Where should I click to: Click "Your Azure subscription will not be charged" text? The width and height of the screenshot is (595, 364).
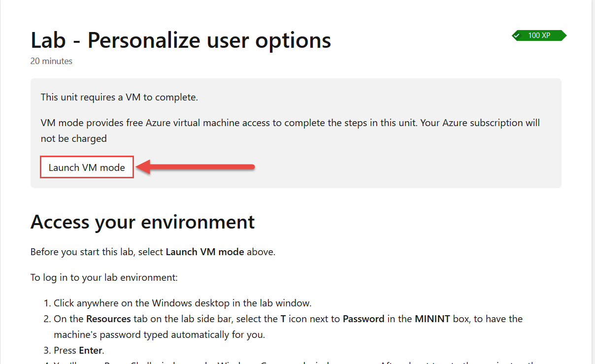pyautogui.click(x=290, y=131)
